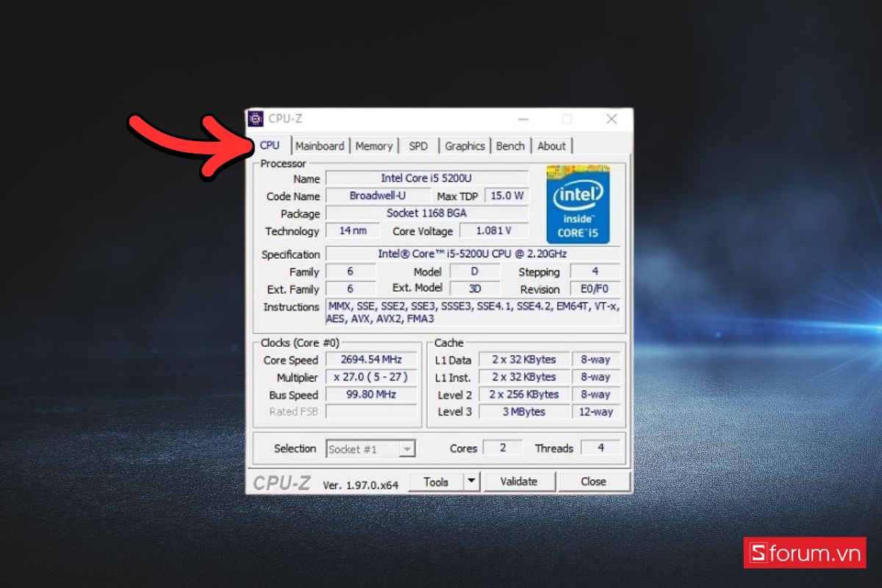Click the L1 Data associativity 8-way
This screenshot has height=588, width=882.
[596, 360]
